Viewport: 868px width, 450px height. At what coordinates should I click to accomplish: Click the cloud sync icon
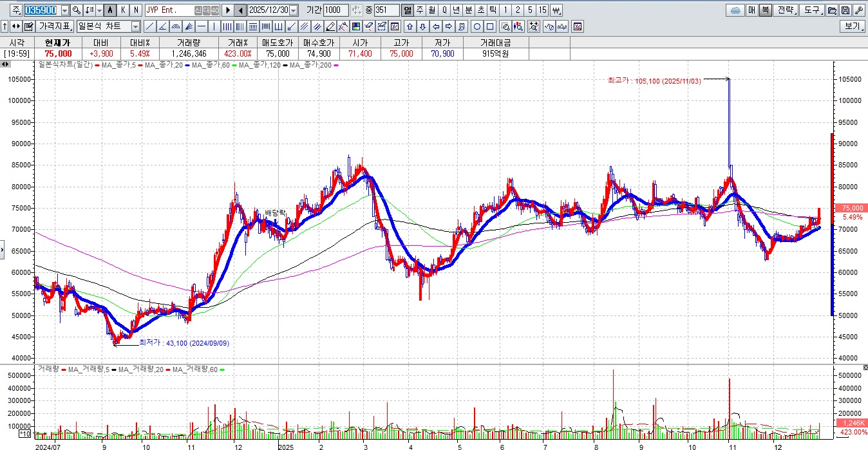coord(735,10)
